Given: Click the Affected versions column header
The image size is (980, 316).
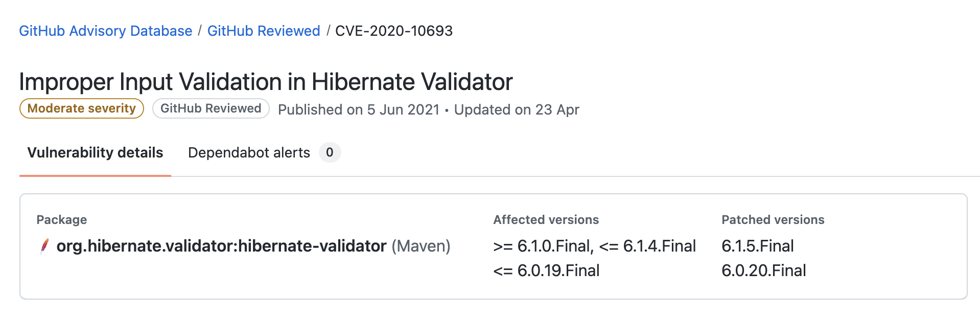Looking at the screenshot, I should (546, 220).
